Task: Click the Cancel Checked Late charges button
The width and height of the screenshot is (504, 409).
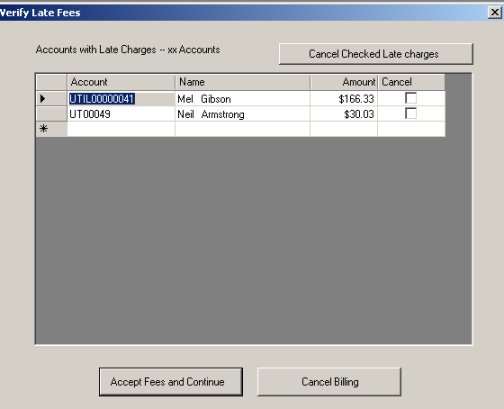Action: [x=376, y=54]
